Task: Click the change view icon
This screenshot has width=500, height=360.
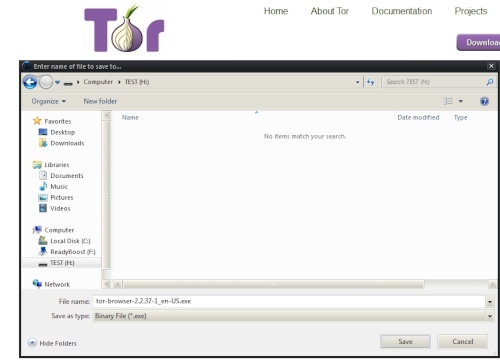Action: tap(448, 101)
